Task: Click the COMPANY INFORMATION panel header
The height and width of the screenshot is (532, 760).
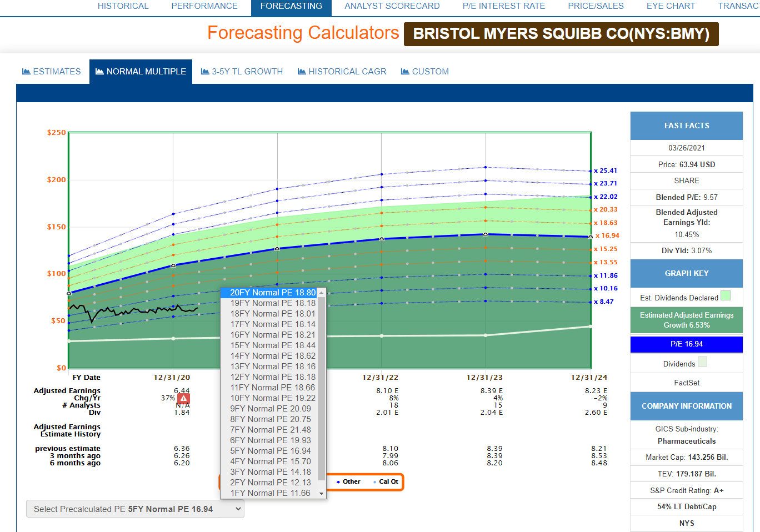Action: click(x=687, y=406)
